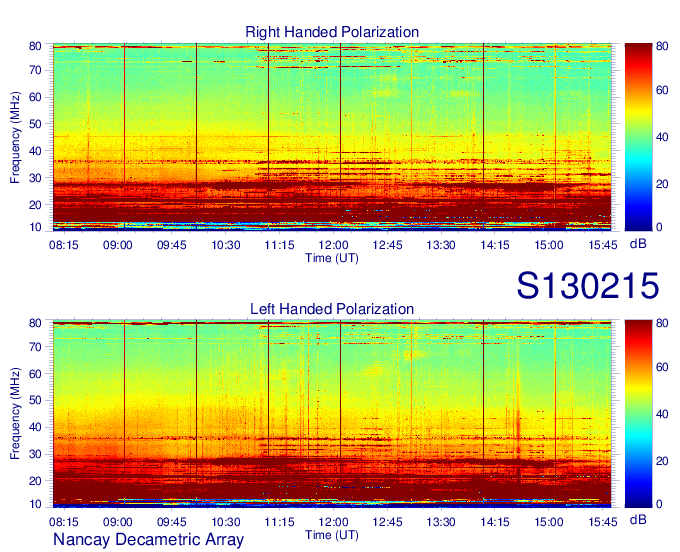Click the 50 MHz frequency tick of Right Handed plot
This screenshot has height=552, width=680.
[35, 124]
